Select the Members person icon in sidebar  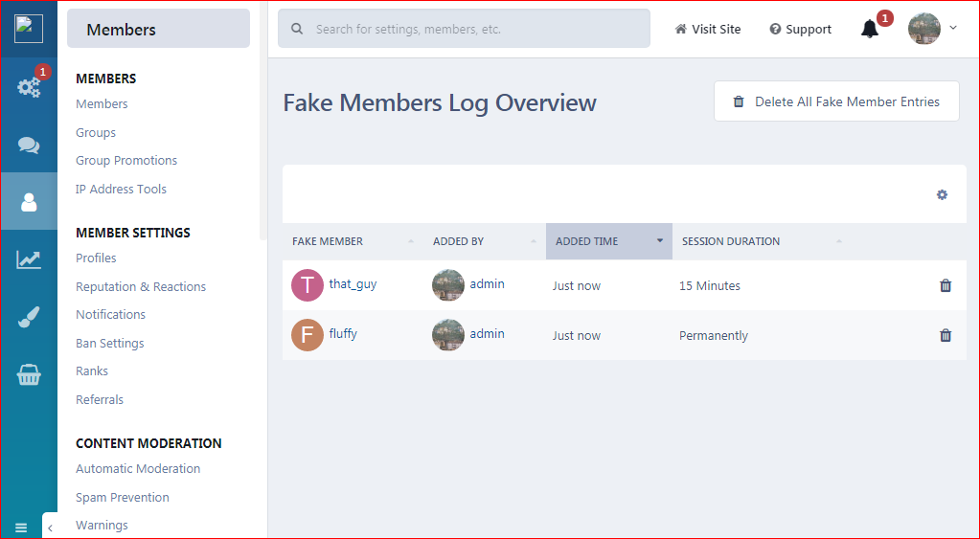[29, 202]
